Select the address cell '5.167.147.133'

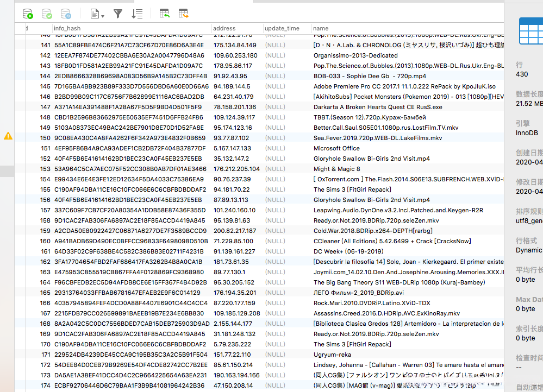(232, 148)
